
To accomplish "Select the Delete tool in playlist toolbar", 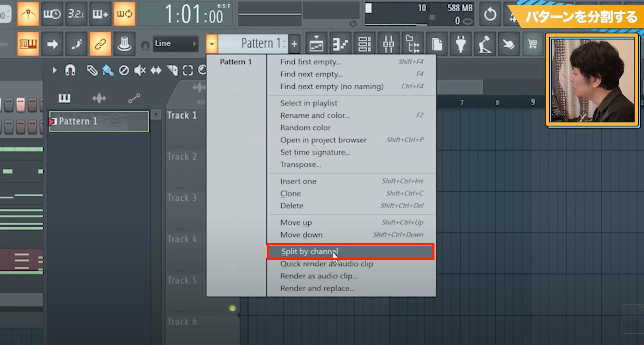I will (124, 70).
